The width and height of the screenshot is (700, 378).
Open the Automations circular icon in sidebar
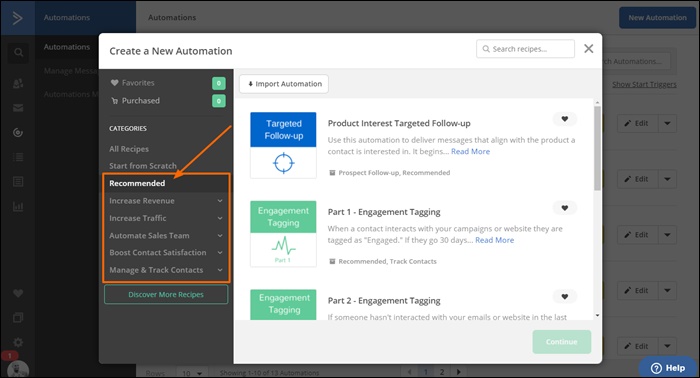(18, 133)
